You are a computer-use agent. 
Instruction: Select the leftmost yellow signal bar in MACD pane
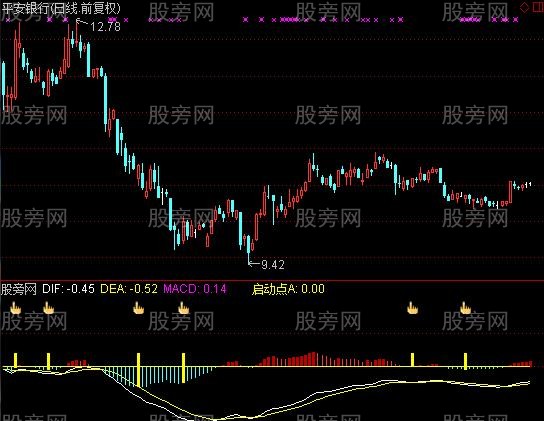click(15, 360)
